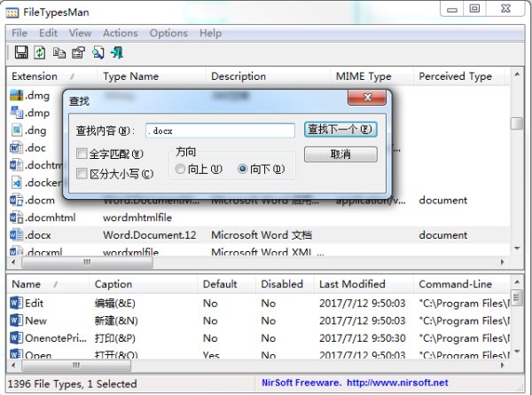This screenshot has height=395, width=532.
Task: Click the .docker file icon
Action: 16,183
